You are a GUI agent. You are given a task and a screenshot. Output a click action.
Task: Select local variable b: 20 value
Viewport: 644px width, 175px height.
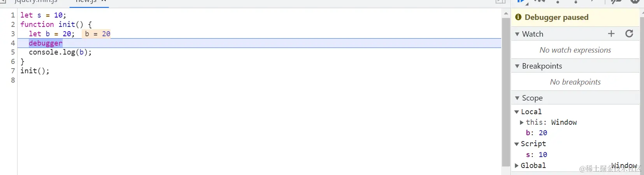[543, 133]
